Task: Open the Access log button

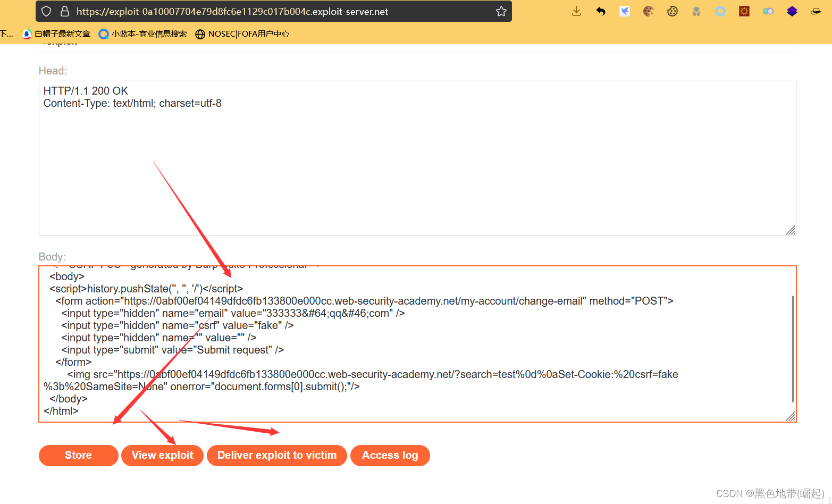Action: tap(390, 456)
